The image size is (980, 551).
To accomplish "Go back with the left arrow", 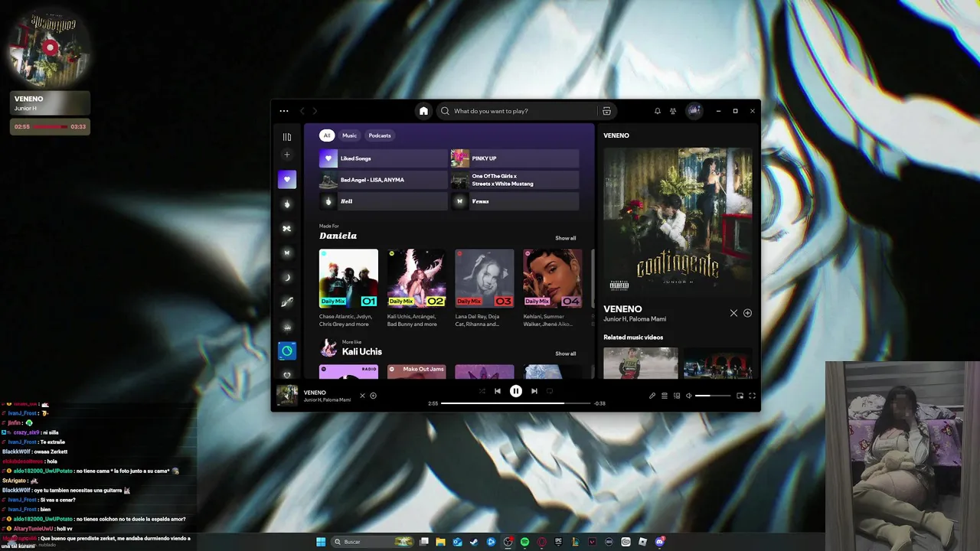I will pyautogui.click(x=302, y=111).
